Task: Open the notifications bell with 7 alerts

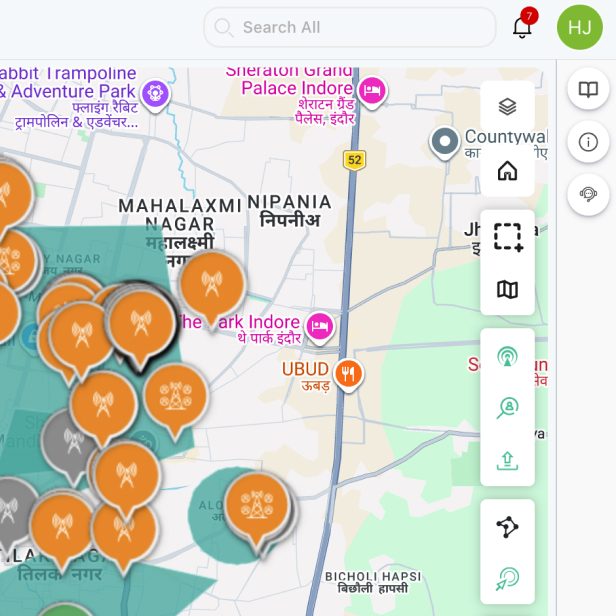Action: tap(523, 26)
